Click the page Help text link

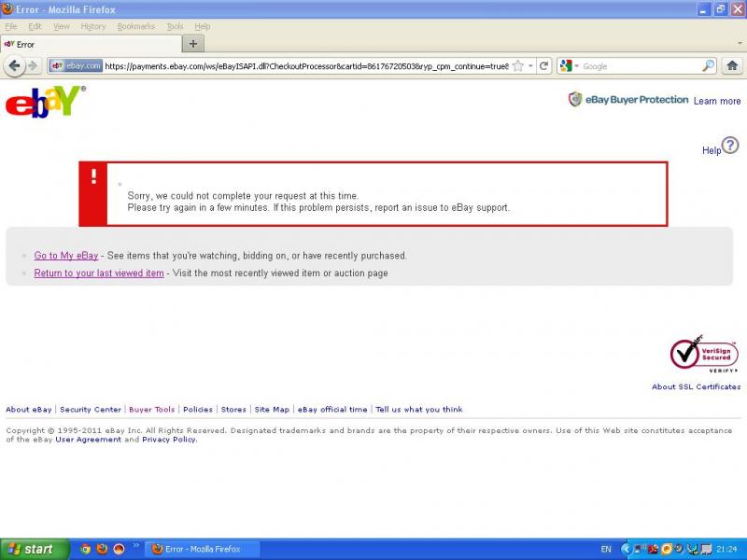[x=712, y=150]
